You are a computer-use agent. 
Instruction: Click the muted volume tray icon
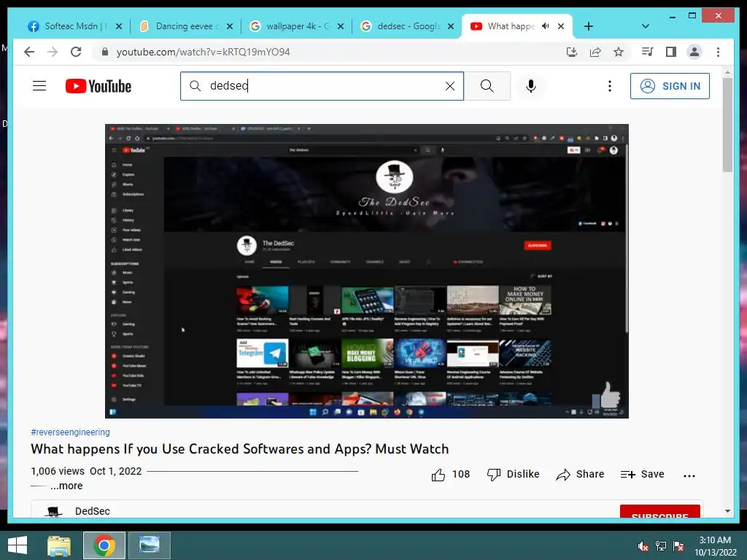(643, 547)
